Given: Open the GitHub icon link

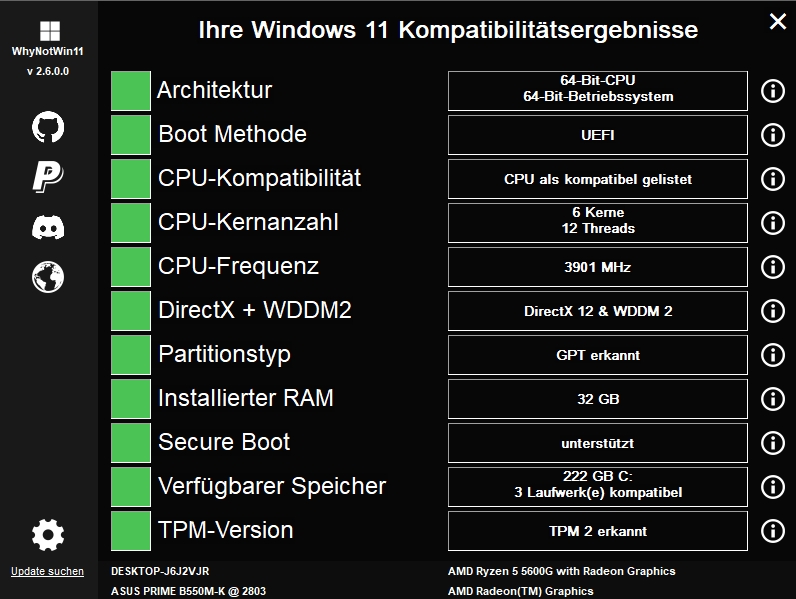Looking at the screenshot, I should [48, 127].
